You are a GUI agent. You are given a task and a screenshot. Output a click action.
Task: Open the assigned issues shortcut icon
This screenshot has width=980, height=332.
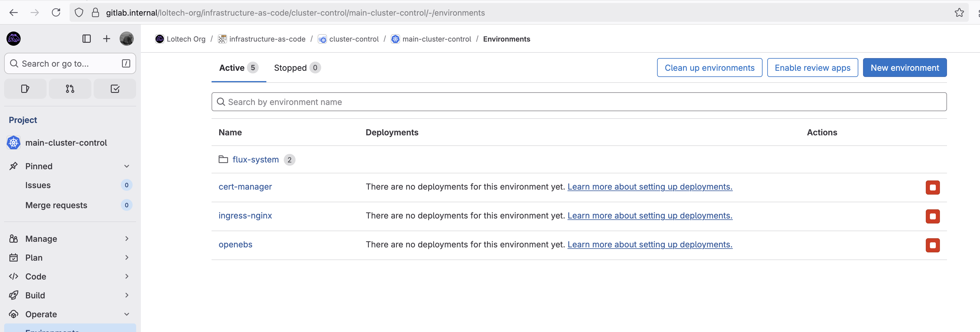pos(25,89)
